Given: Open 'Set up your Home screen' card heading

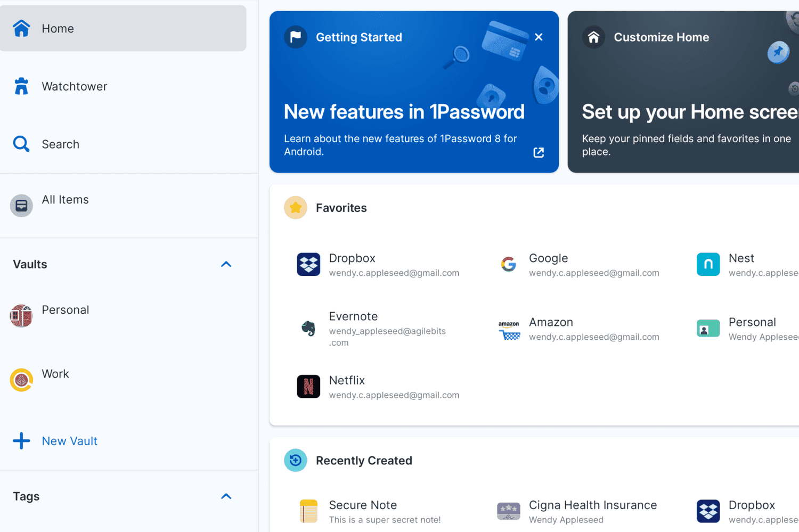Looking at the screenshot, I should pyautogui.click(x=690, y=112).
